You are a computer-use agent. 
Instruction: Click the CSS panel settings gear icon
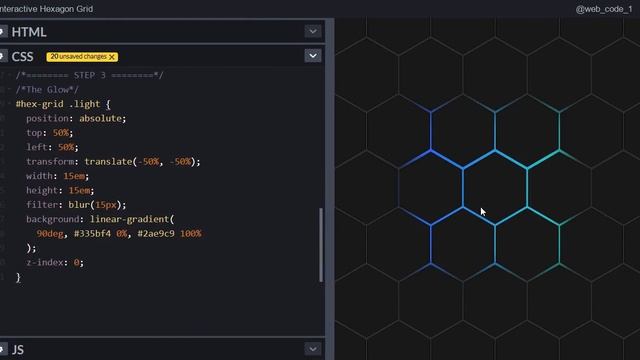tap(2, 56)
